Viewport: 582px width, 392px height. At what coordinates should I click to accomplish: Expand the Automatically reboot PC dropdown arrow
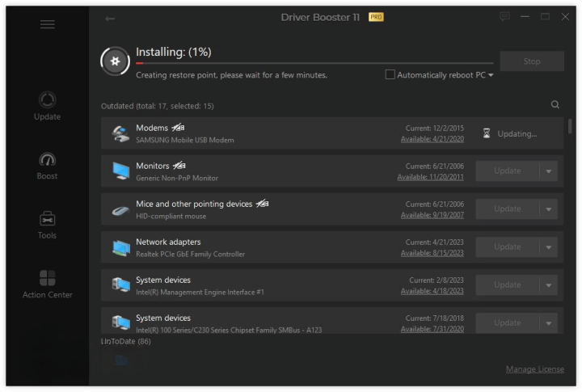(x=491, y=75)
